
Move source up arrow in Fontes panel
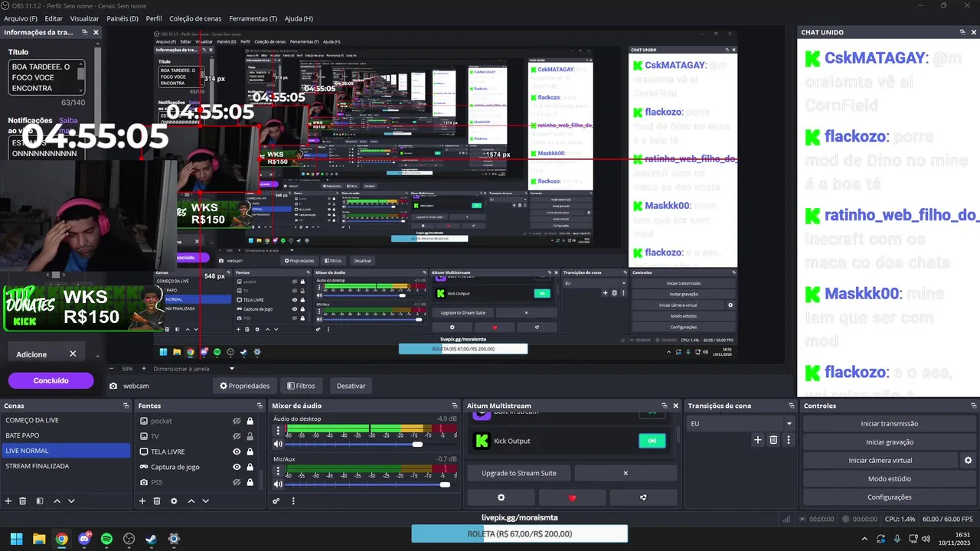pos(191,501)
